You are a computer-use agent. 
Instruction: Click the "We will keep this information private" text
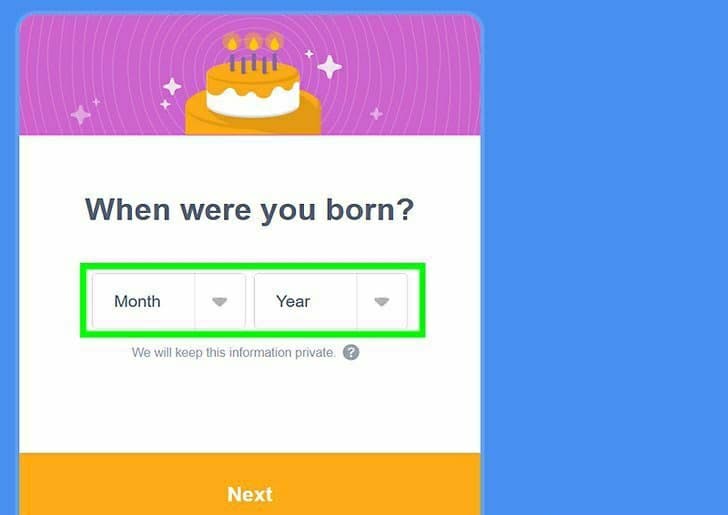233,352
